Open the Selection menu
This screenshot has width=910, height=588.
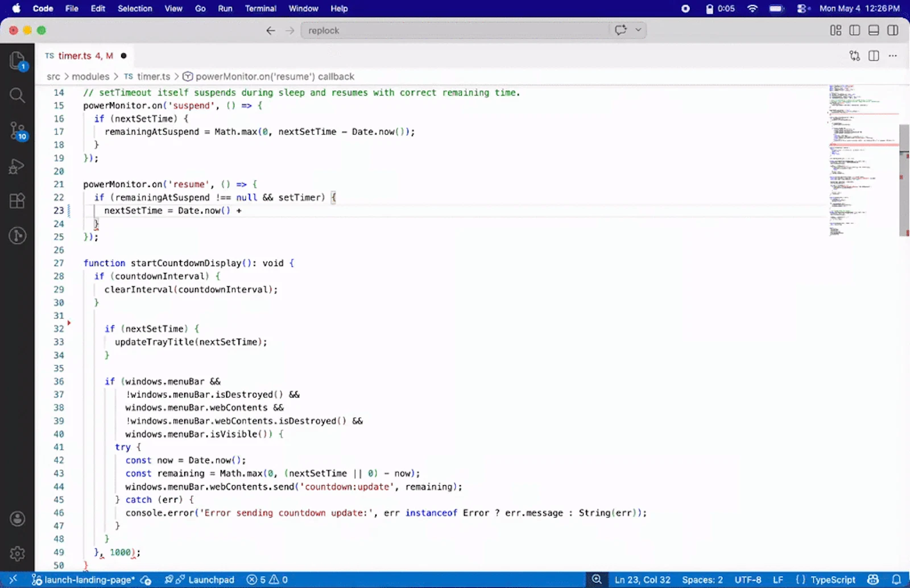click(135, 9)
